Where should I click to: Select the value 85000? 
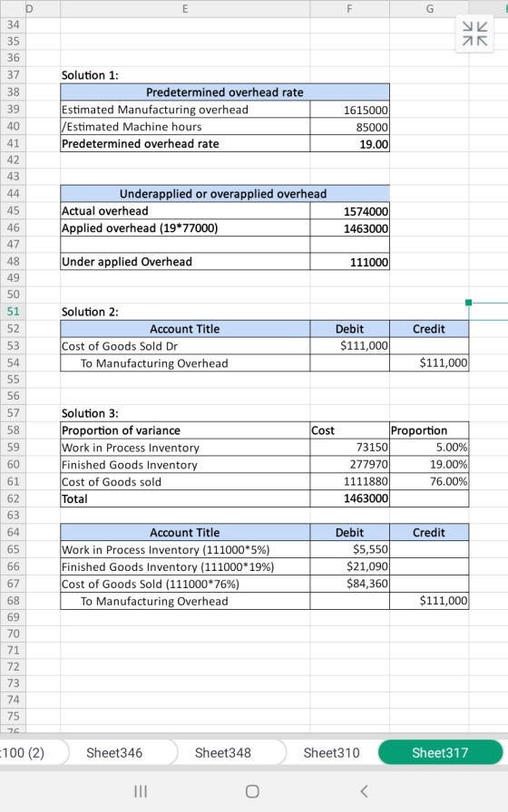coord(350,127)
